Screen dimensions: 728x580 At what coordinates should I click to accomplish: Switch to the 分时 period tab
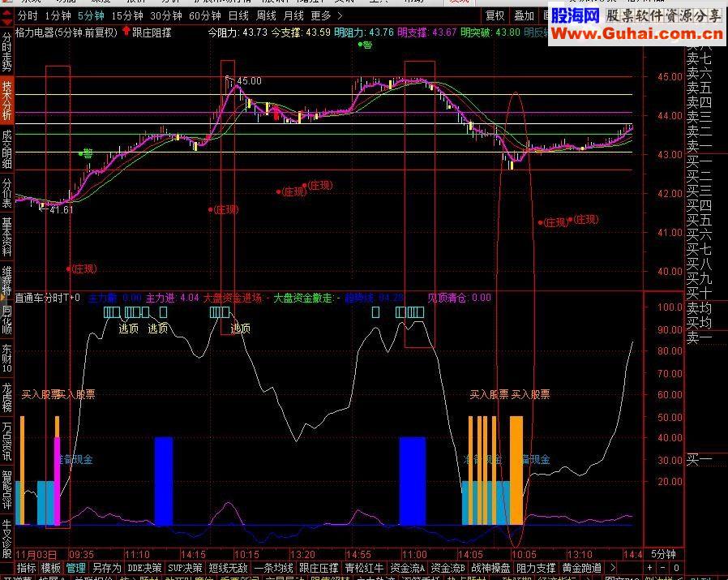pyautogui.click(x=28, y=15)
